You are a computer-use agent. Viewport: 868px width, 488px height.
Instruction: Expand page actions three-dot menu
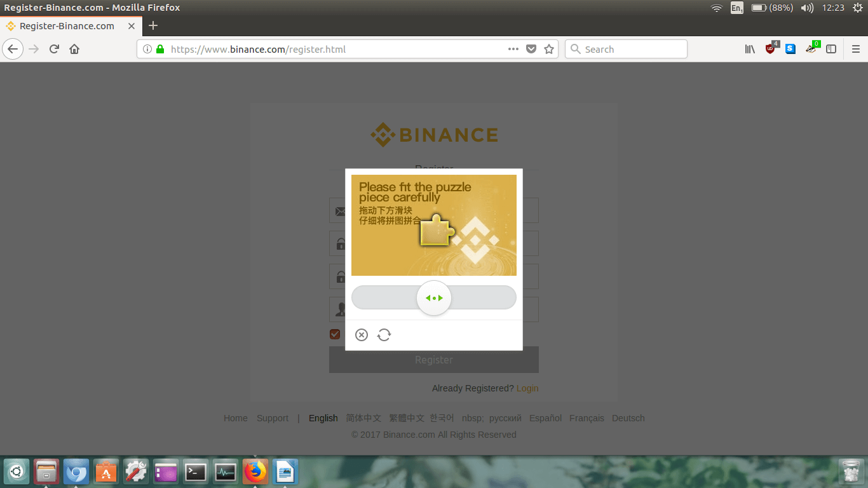coord(513,49)
